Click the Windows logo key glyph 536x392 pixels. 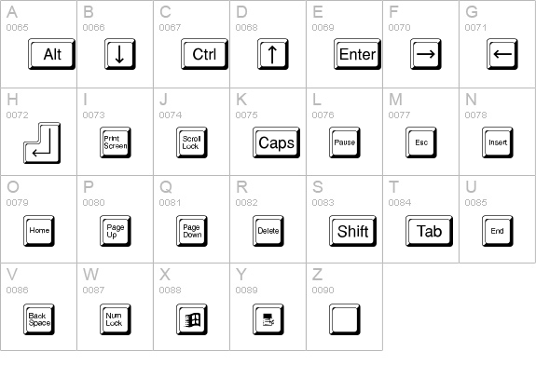(192, 319)
